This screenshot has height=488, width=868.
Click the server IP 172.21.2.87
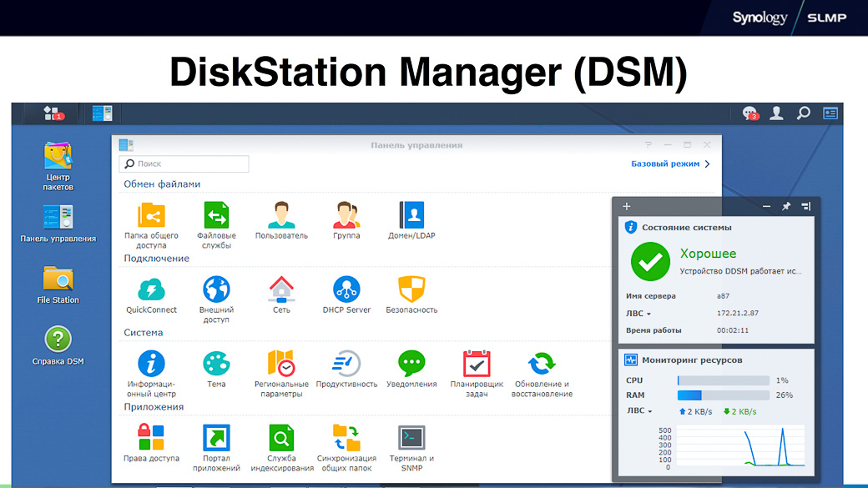click(x=738, y=313)
